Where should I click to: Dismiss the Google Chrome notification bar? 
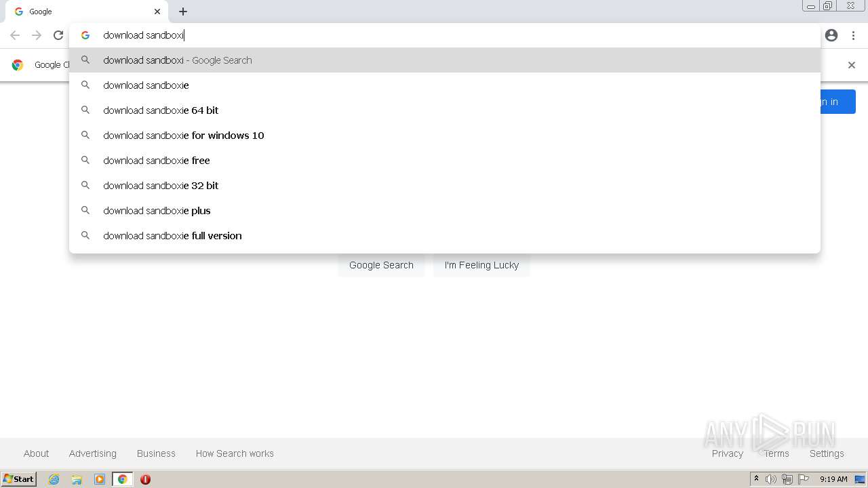point(852,65)
